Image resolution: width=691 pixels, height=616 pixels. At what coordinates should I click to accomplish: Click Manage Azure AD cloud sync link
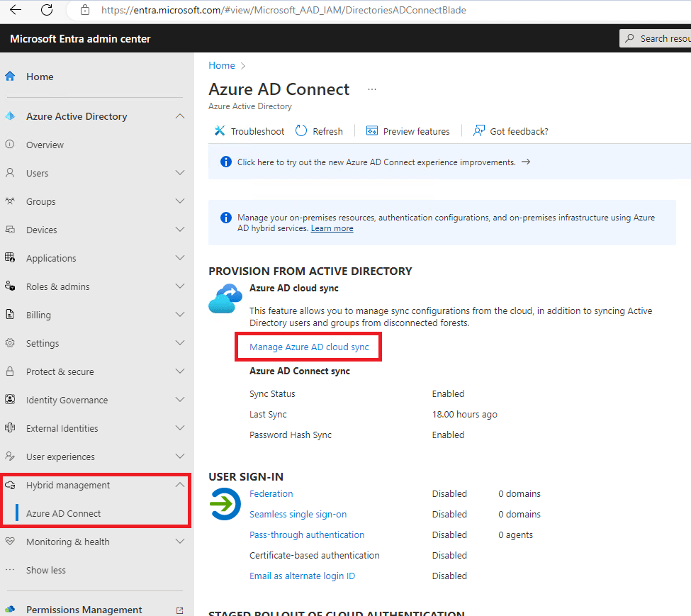coord(309,347)
